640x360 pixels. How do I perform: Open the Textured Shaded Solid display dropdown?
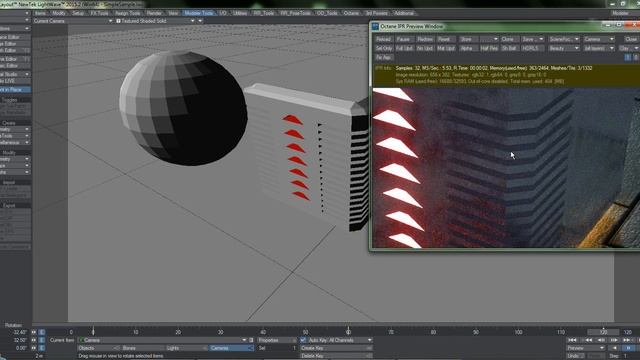pyautogui.click(x=156, y=21)
